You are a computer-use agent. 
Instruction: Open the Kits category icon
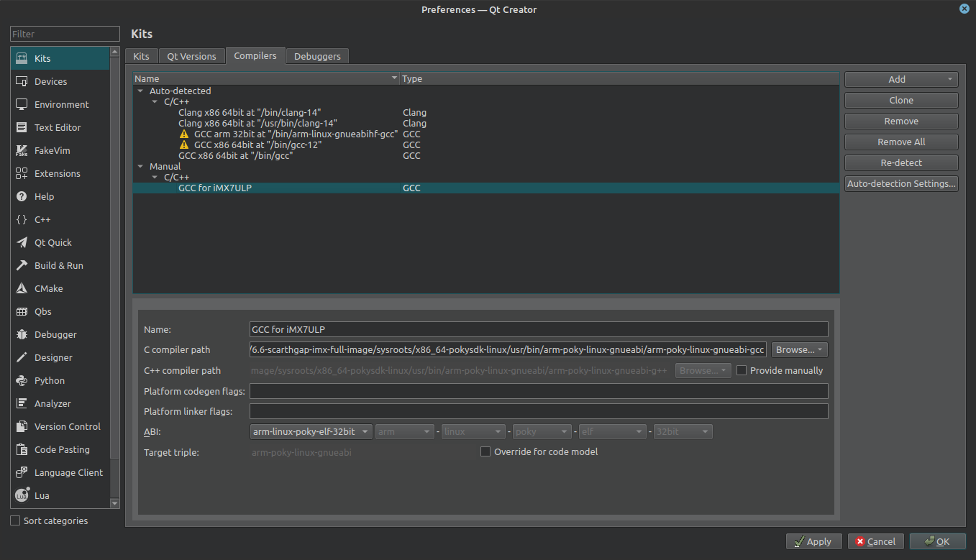click(x=22, y=58)
